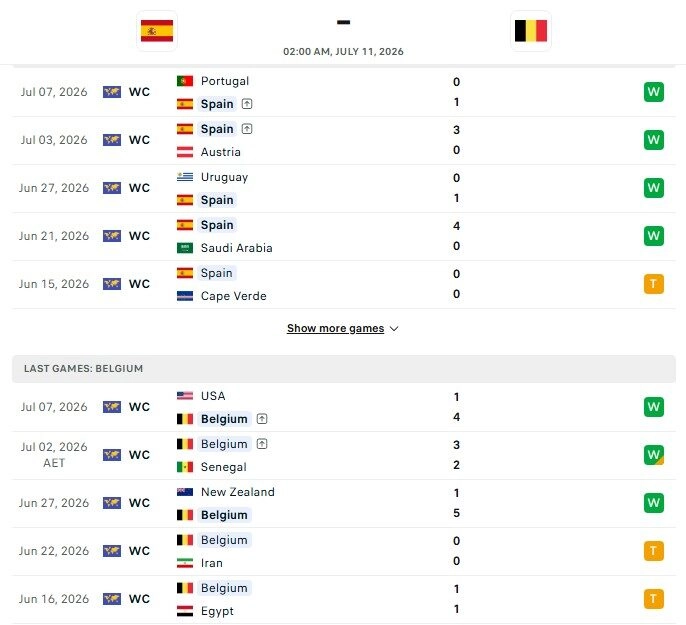Open Spain team flag in header
This screenshot has height=625, width=686.
tap(157, 31)
